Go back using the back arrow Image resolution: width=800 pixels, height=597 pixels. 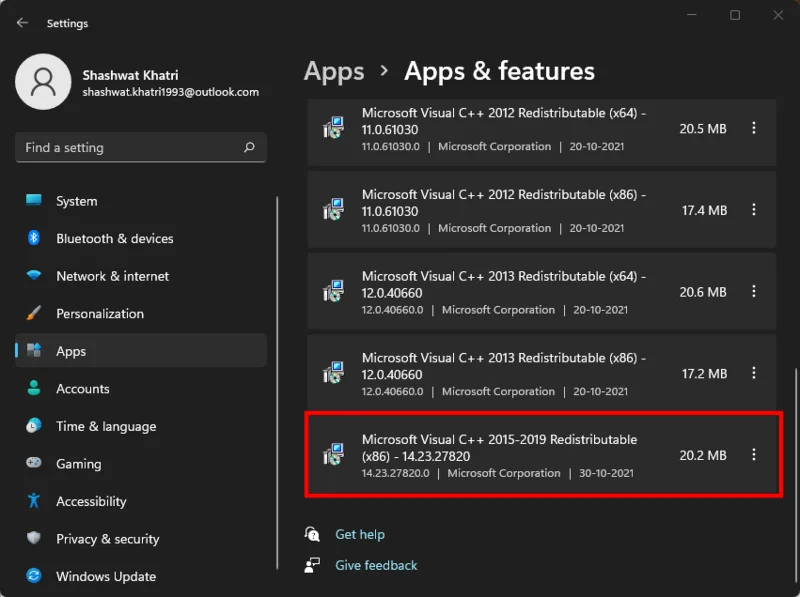22,23
